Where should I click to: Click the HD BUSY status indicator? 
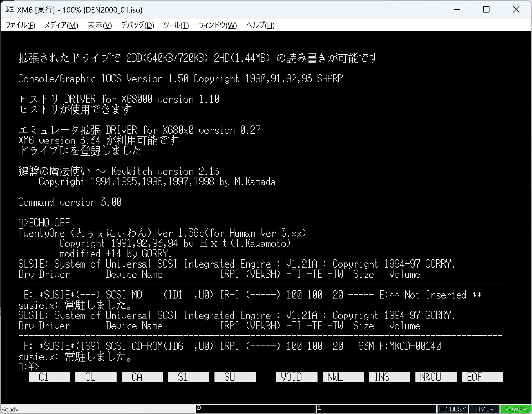point(452,409)
